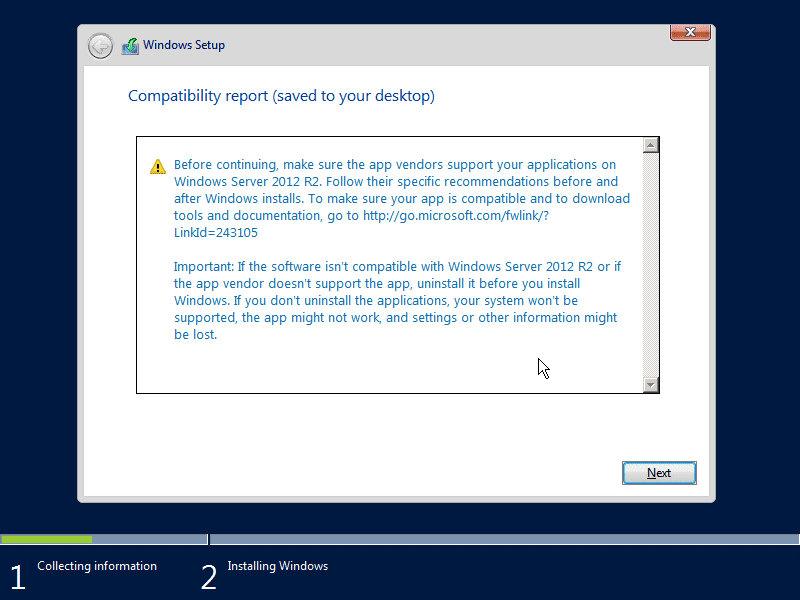Click the Windows Setup logo icon
800x600 pixels.
point(130,45)
